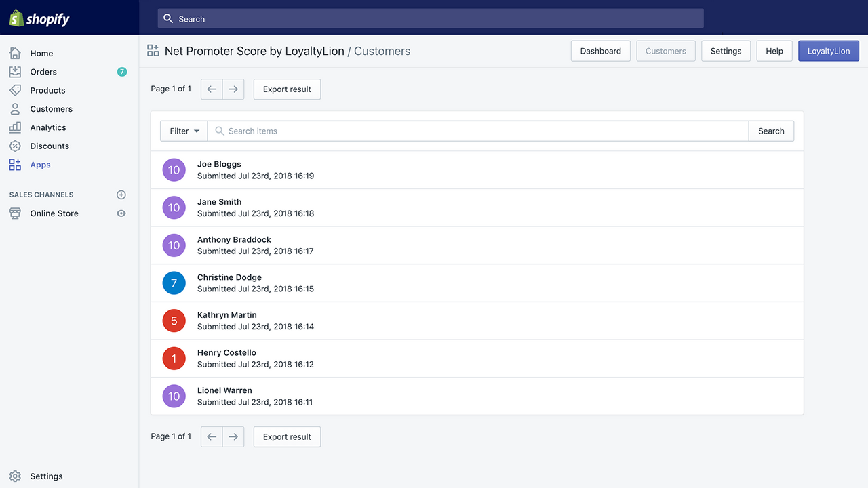Open the Orders inbox icon
Viewport: 868px width, 488px height.
tap(15, 72)
